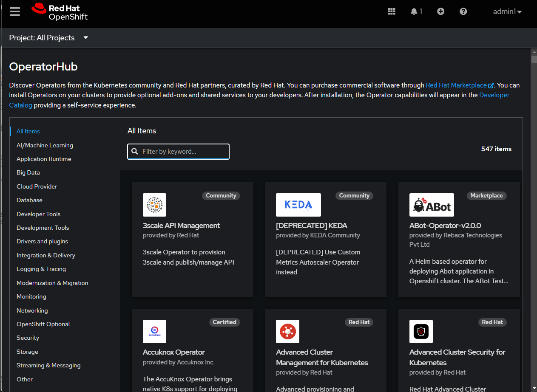
Task: Open the application launcher grid icon
Action: tap(392, 11)
